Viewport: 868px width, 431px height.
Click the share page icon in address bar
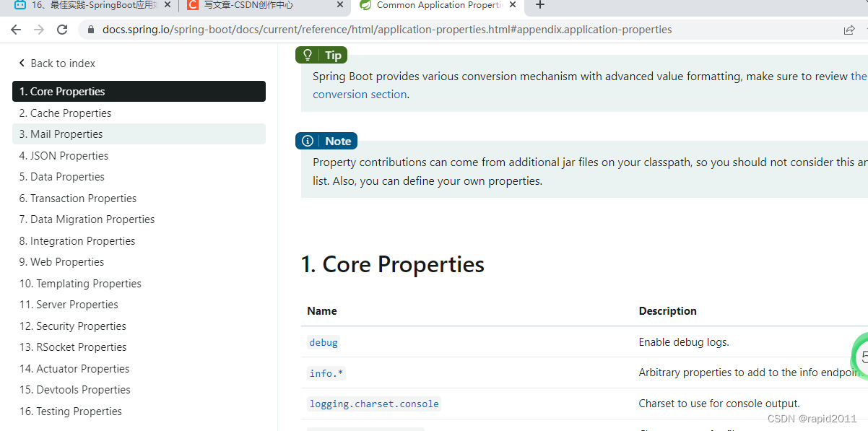(849, 30)
